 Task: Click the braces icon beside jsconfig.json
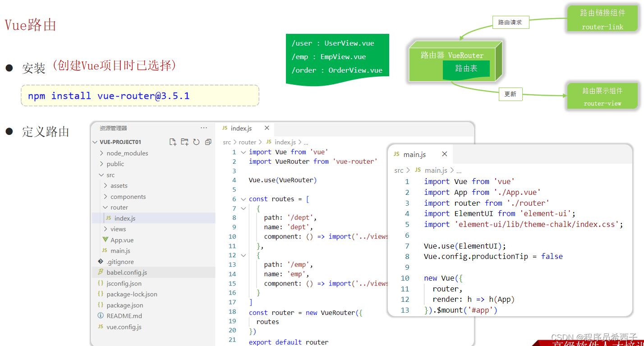click(x=101, y=283)
